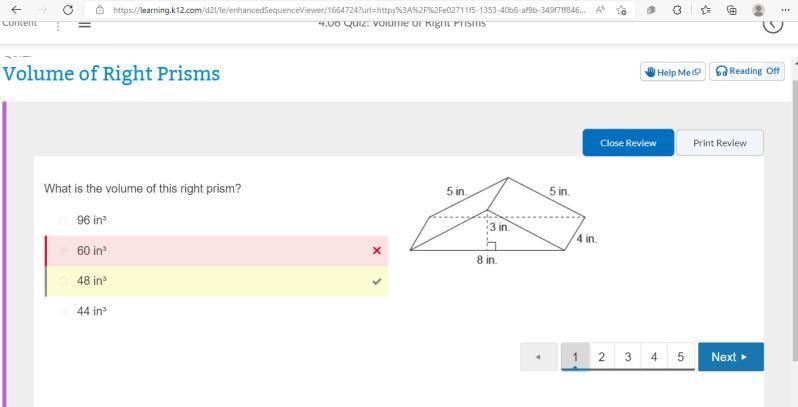The height and width of the screenshot is (407, 798).
Task: Add page to favorites with star-plus icon
Action: [x=621, y=10]
